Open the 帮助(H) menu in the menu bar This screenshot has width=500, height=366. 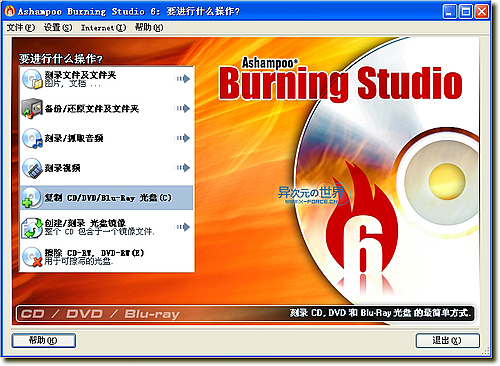pyautogui.click(x=149, y=27)
